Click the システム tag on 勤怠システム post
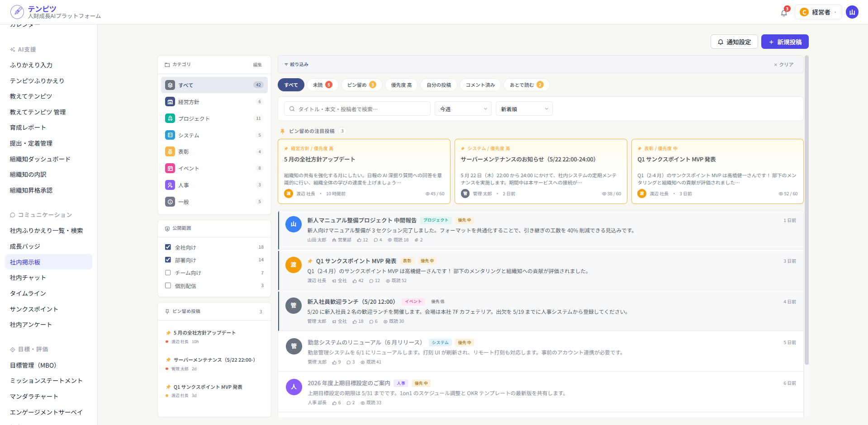 (x=440, y=342)
